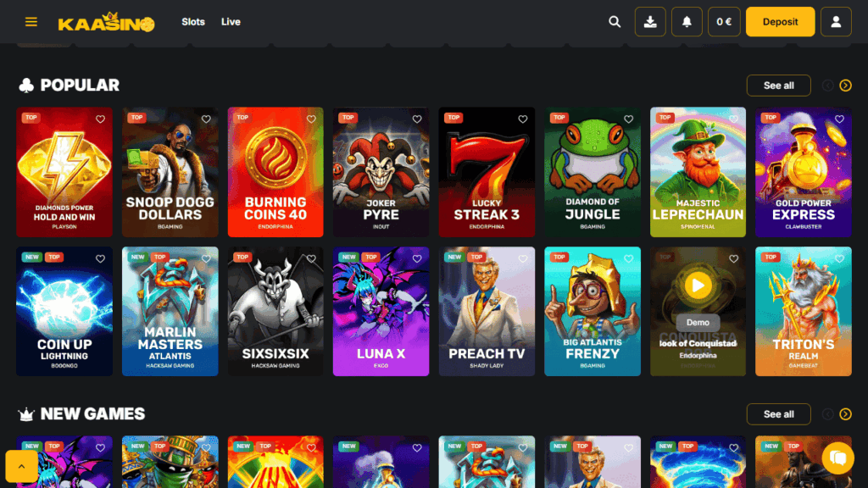Click heart on Marlin Masters Atlantis
The image size is (868, 488).
coord(206,258)
